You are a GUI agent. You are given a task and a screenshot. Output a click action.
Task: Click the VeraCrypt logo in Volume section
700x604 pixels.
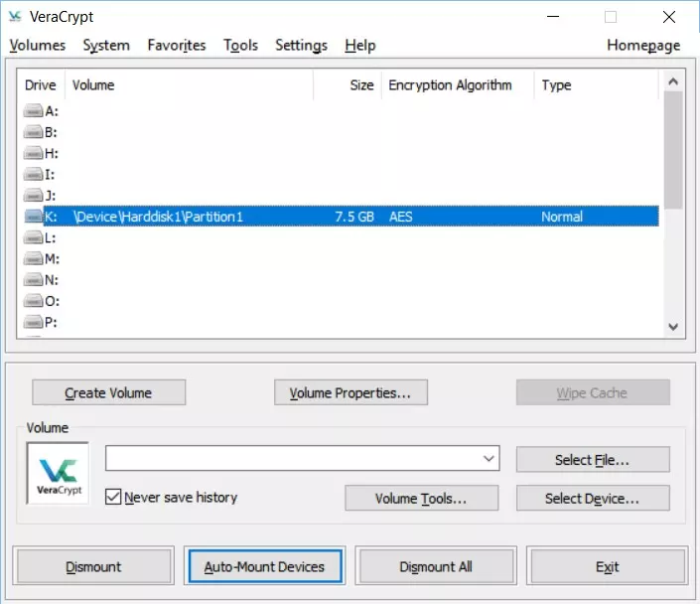click(58, 473)
